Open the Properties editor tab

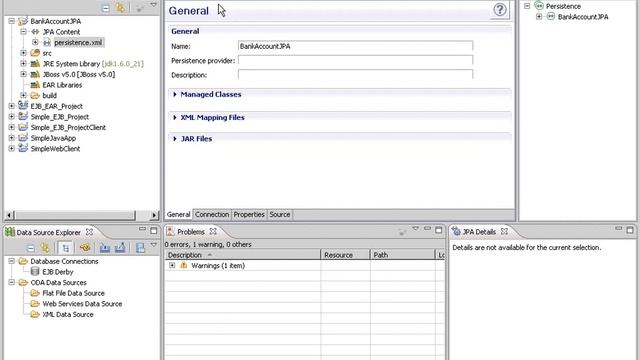pyautogui.click(x=249, y=214)
